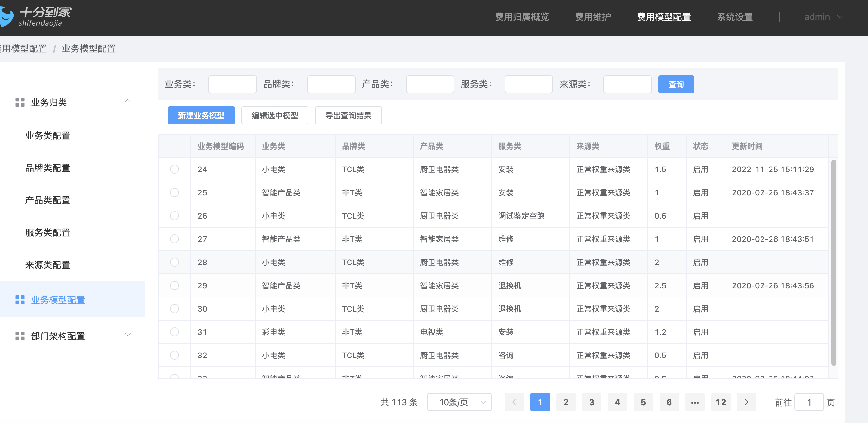Click timestamp 2022-11-25 15:11:29
The width and height of the screenshot is (868, 423).
(x=773, y=169)
